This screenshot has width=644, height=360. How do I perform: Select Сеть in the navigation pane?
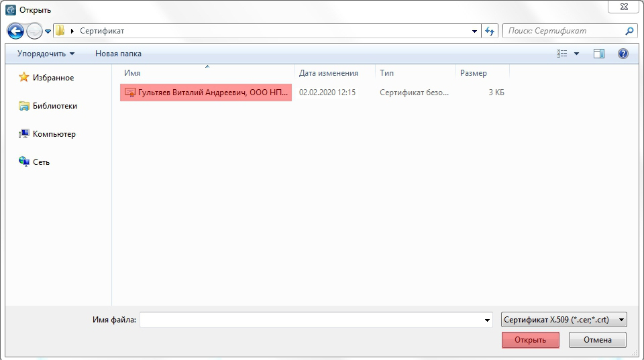point(41,162)
